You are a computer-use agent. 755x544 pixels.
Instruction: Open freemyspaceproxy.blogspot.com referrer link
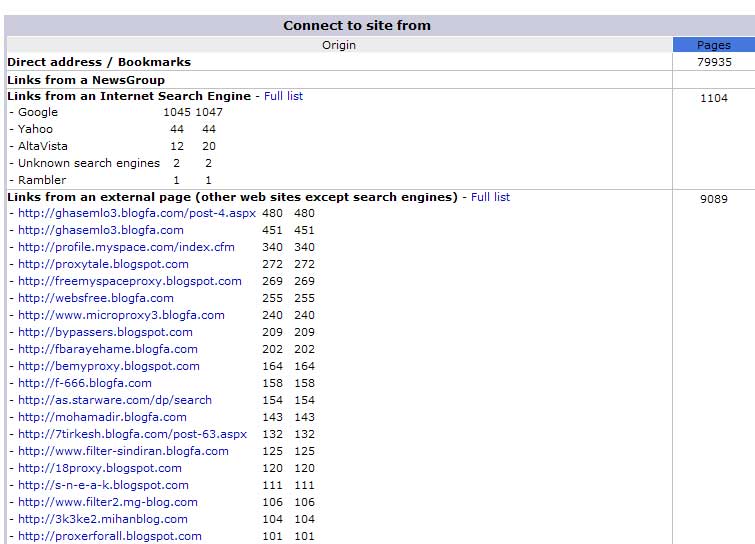(x=130, y=281)
